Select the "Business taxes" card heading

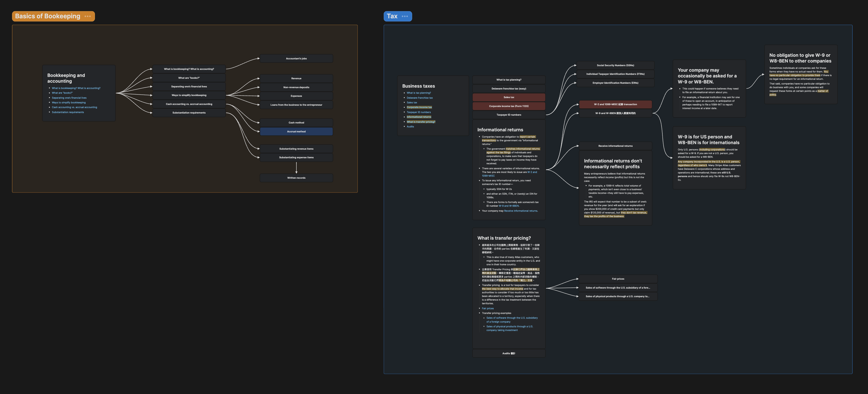click(419, 86)
